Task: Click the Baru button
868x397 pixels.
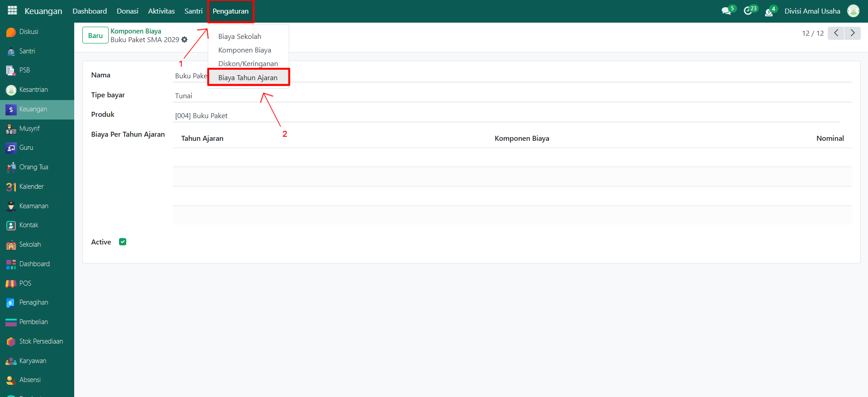Action: [95, 35]
